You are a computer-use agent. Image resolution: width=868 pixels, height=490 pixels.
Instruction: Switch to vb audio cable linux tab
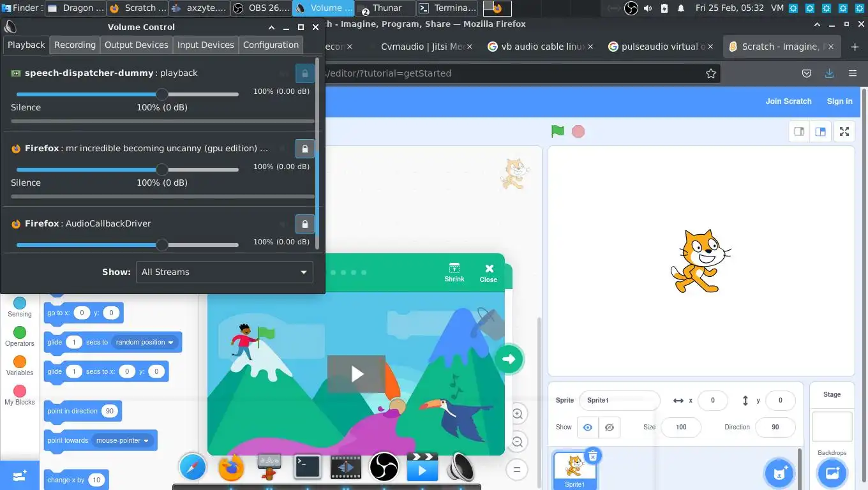[540, 47]
